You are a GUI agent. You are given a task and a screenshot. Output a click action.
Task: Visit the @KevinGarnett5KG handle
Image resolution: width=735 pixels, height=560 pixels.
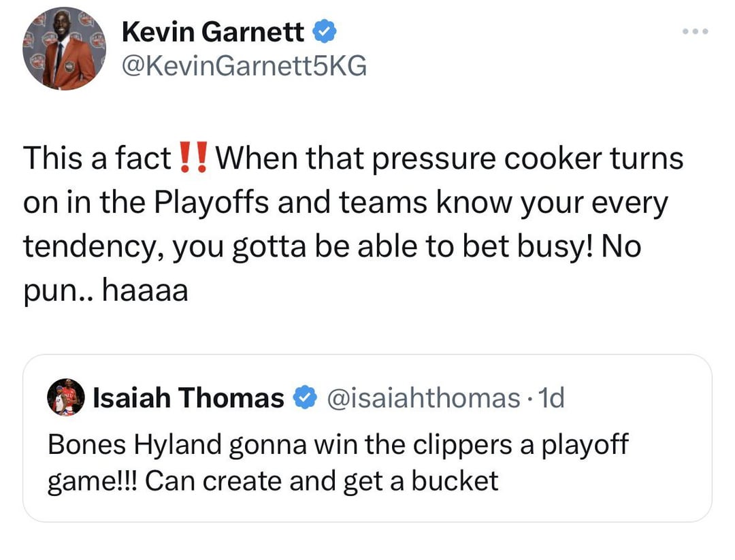click(x=244, y=66)
